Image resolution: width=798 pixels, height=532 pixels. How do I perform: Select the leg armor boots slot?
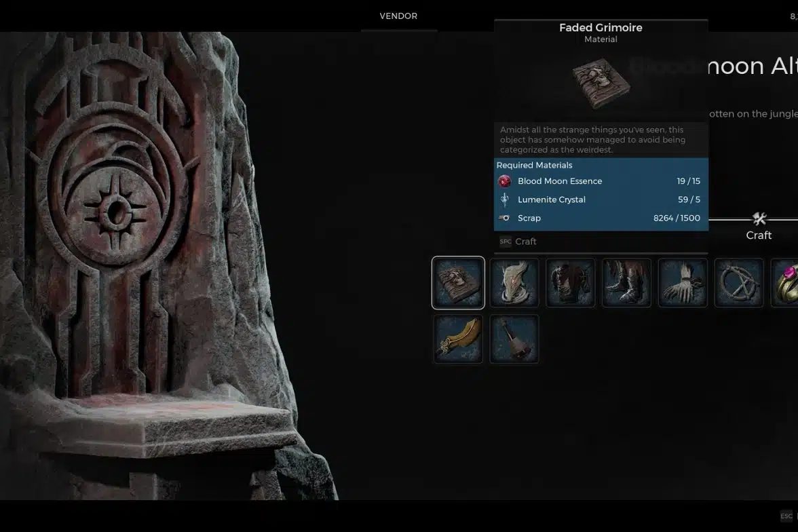626,282
